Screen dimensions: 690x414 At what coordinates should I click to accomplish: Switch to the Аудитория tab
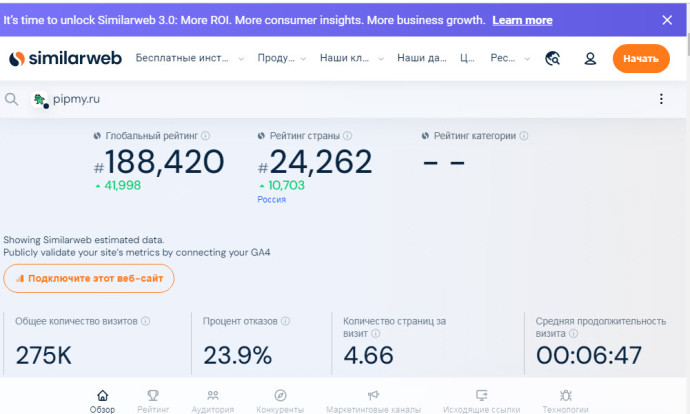[213, 402]
